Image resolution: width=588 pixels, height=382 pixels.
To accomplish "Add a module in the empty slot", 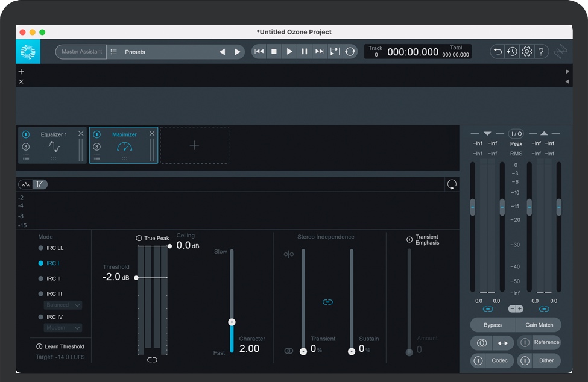I will [x=194, y=145].
